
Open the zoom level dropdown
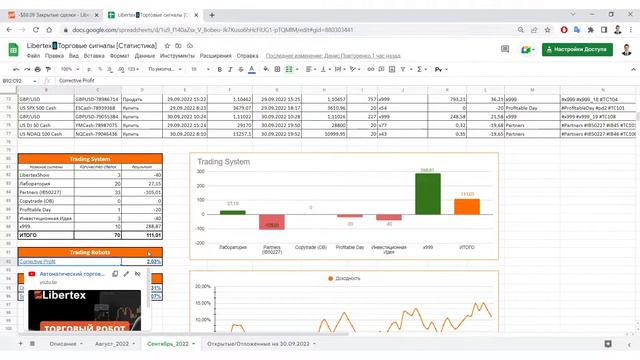point(69,69)
